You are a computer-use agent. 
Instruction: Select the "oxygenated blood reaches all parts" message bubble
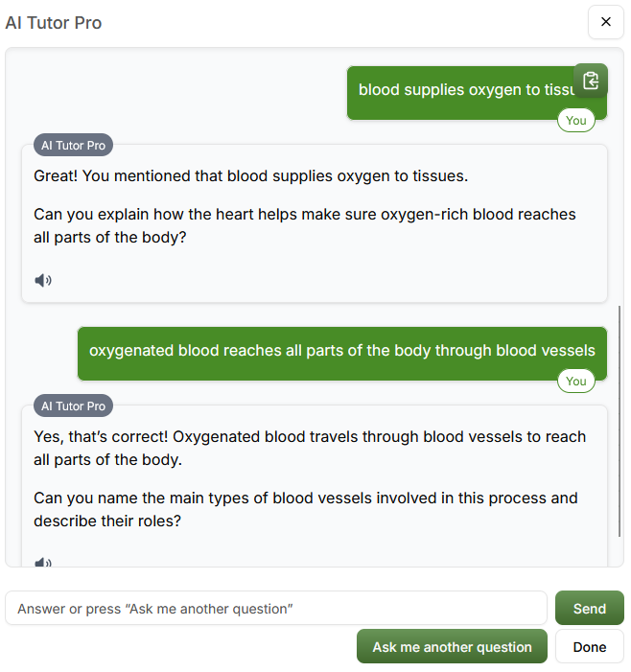[342, 351]
